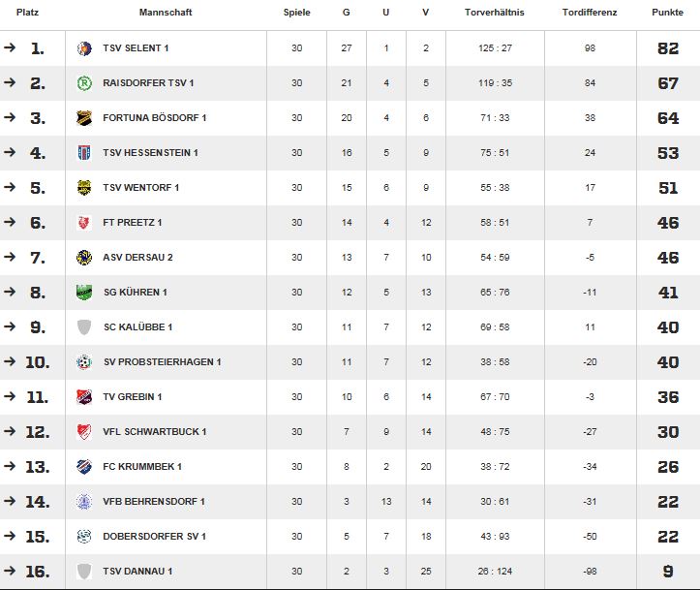The width and height of the screenshot is (700, 590).
Task: Click the trend arrow beside place 1
Action: point(10,47)
